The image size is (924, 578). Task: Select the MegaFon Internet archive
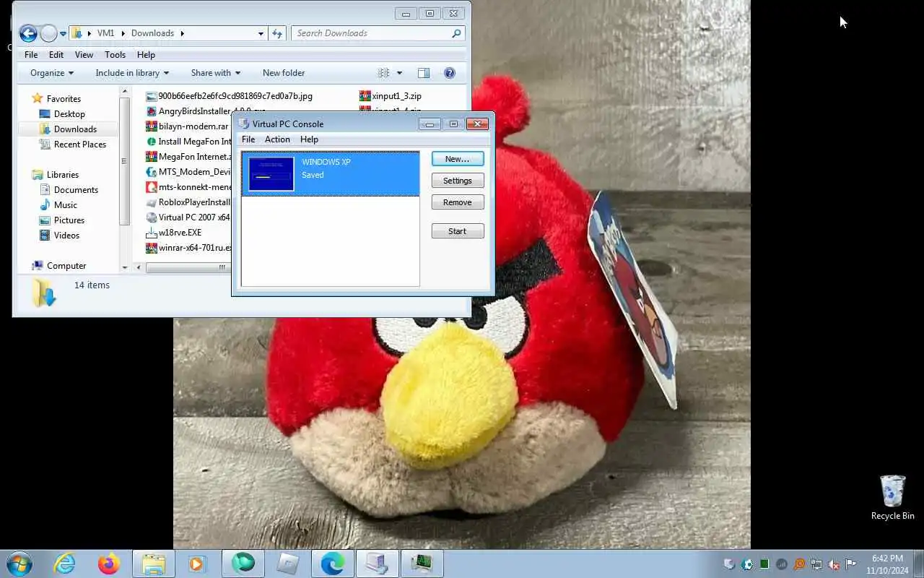click(x=188, y=157)
